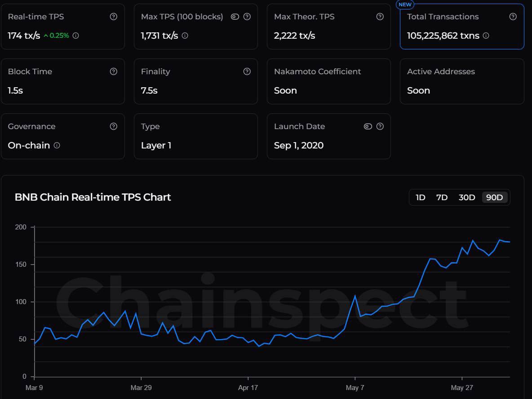Click the Sep 1, 2020 launch date
The height and width of the screenshot is (399, 532).
pyautogui.click(x=298, y=145)
